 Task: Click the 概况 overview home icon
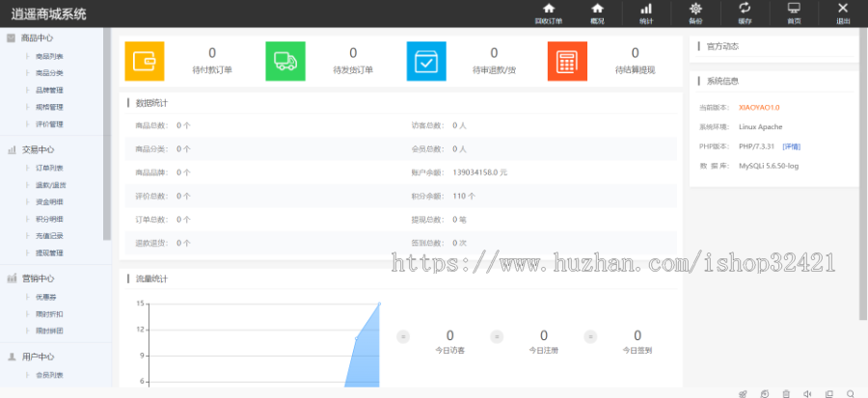tap(596, 10)
